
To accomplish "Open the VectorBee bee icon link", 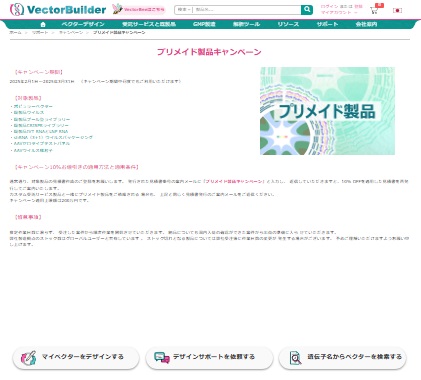I will pos(117,9).
